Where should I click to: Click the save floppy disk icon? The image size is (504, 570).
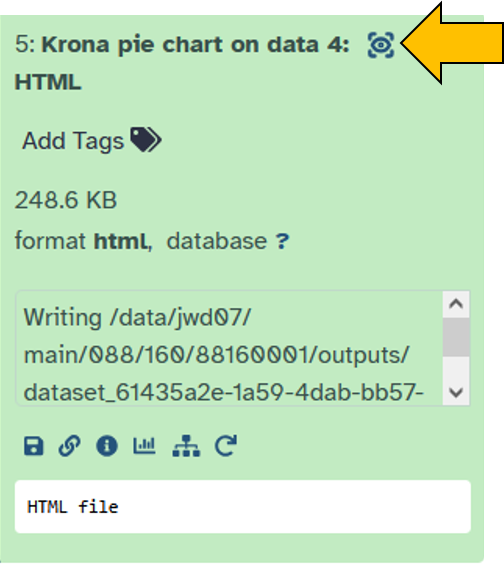coord(34,446)
